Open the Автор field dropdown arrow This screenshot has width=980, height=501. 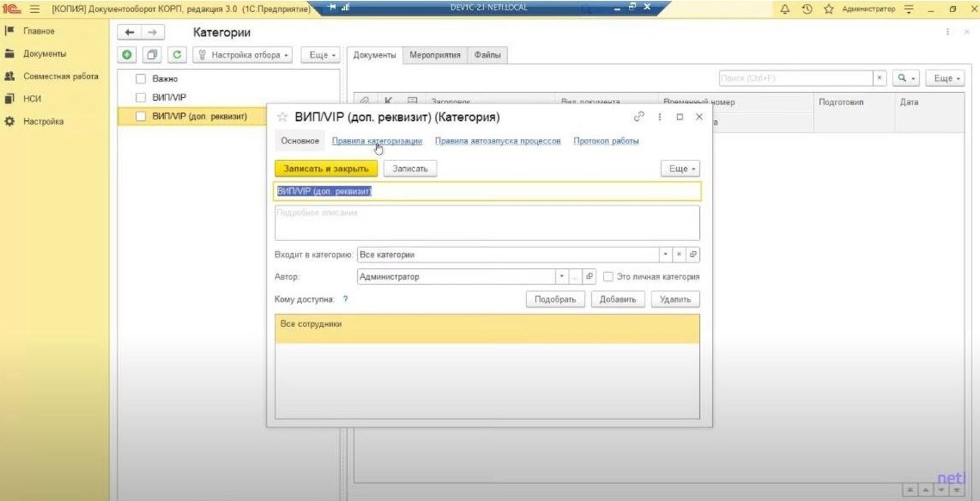[x=561, y=277]
